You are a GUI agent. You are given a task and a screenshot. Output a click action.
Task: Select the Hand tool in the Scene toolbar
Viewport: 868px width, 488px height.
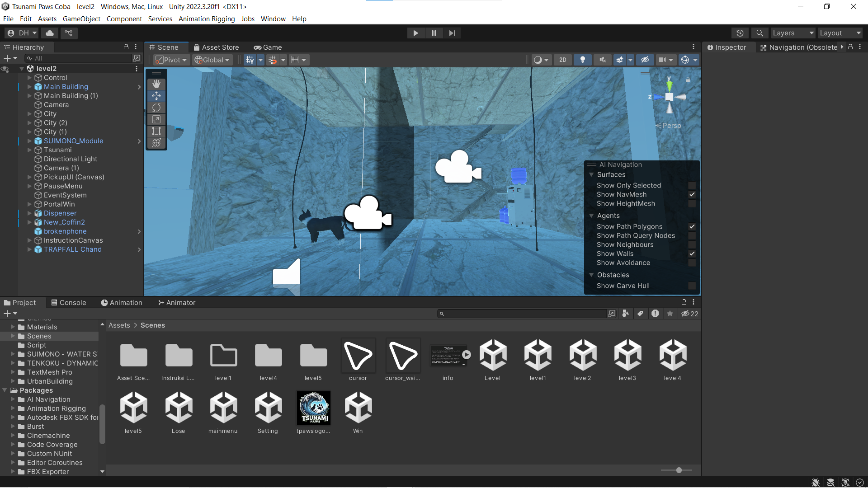(x=156, y=83)
